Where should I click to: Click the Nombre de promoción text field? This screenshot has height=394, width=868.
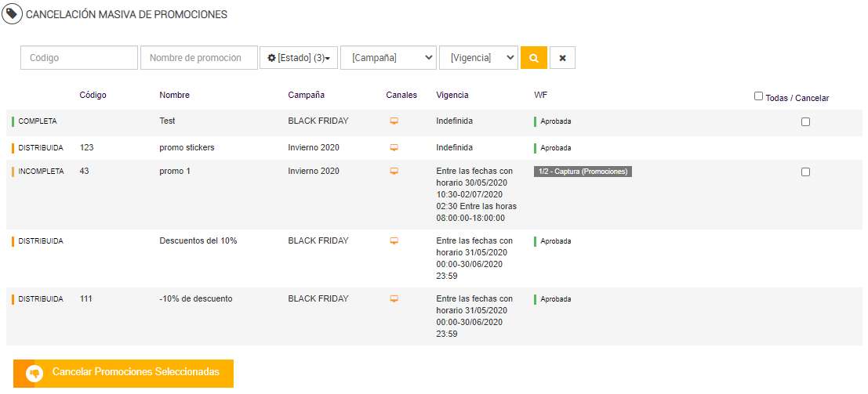coord(199,58)
